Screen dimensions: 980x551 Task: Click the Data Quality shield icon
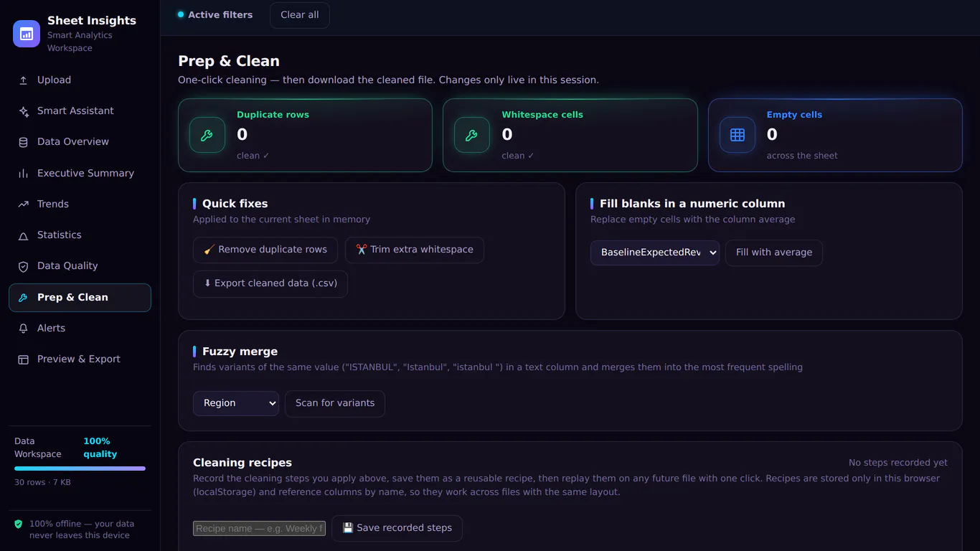(23, 266)
